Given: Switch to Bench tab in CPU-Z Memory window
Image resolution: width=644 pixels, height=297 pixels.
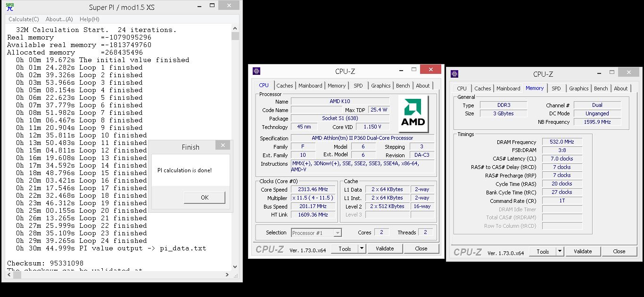Looking at the screenshot, I should pos(601,88).
